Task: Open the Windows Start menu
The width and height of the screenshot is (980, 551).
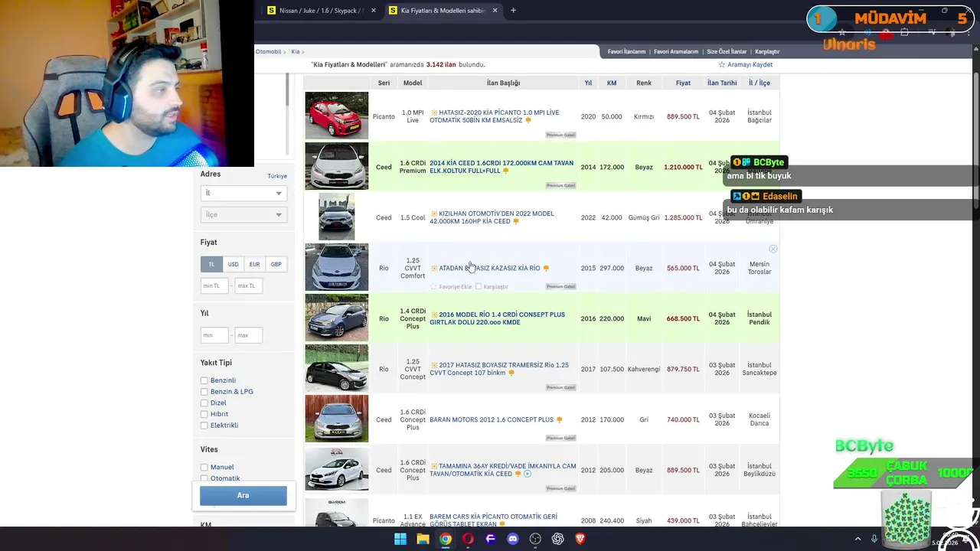Action: tap(400, 539)
